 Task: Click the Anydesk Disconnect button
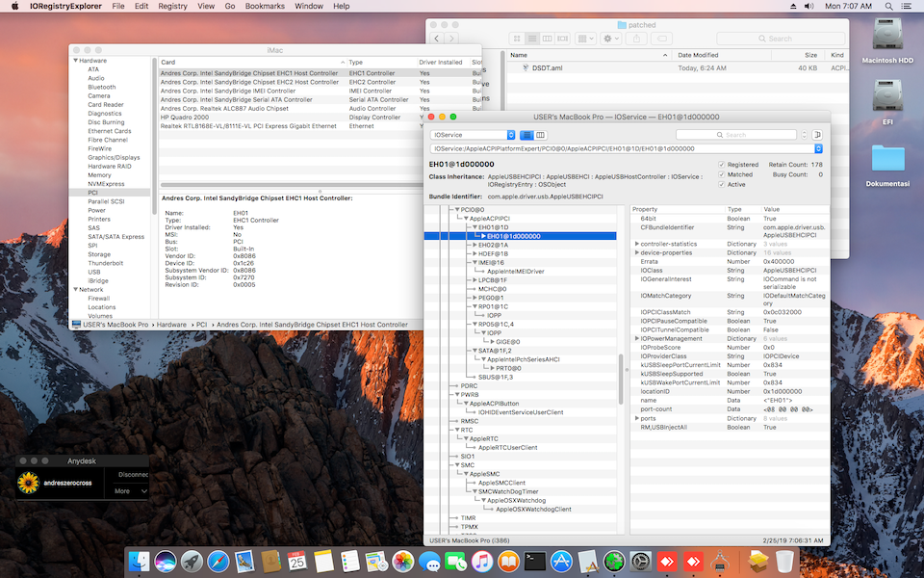click(x=133, y=474)
